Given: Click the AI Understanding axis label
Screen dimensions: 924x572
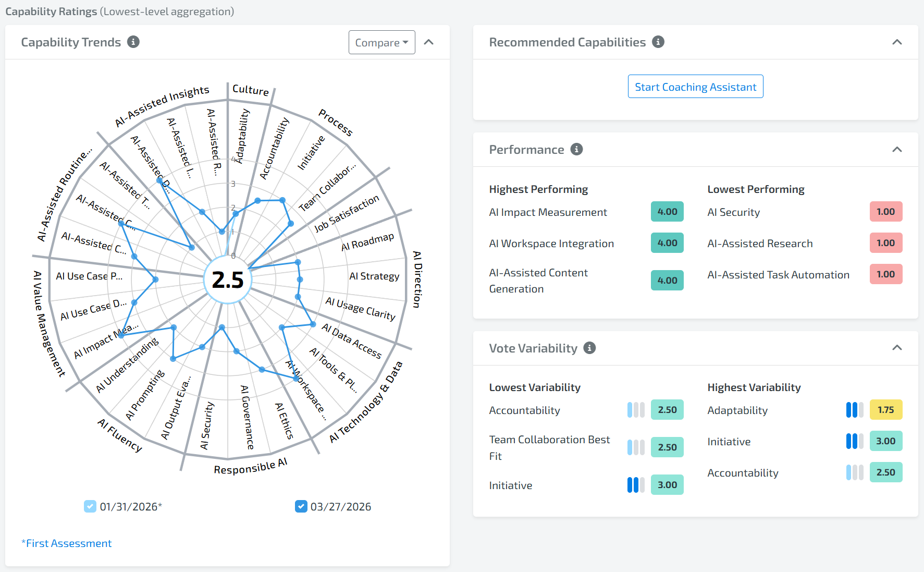Looking at the screenshot, I should tap(127, 365).
